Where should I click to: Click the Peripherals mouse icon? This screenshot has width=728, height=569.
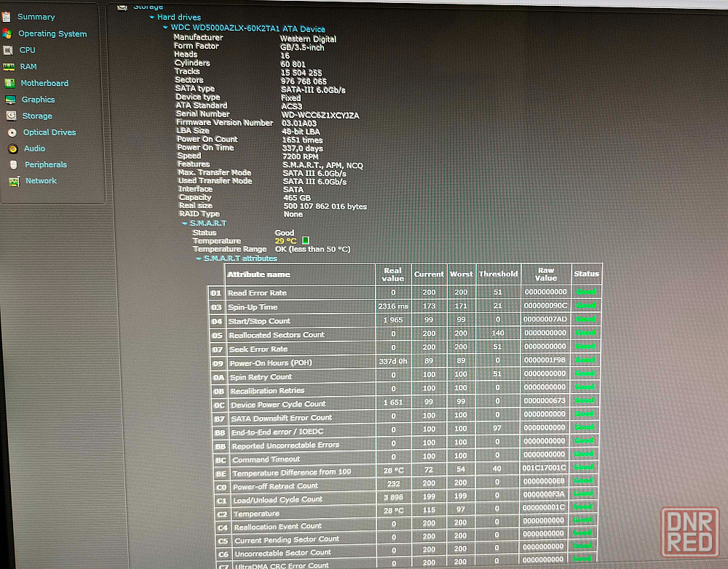pos(12,165)
